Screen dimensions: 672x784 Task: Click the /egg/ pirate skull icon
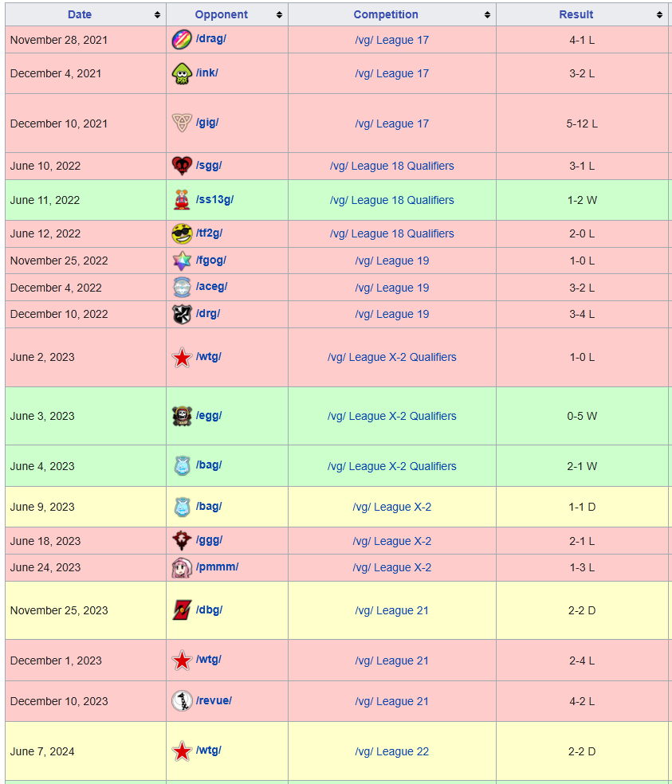click(x=182, y=416)
